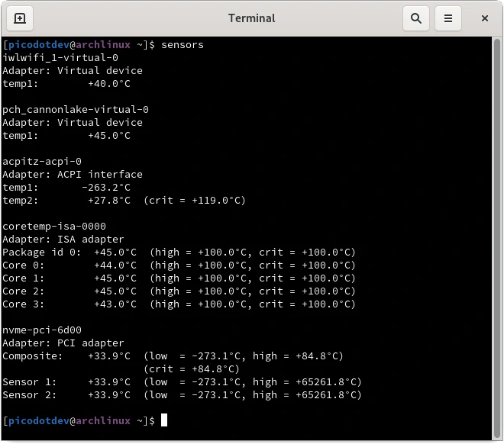Click the cursor at the bottom prompt
The height and width of the screenshot is (444, 504).
(x=163, y=420)
